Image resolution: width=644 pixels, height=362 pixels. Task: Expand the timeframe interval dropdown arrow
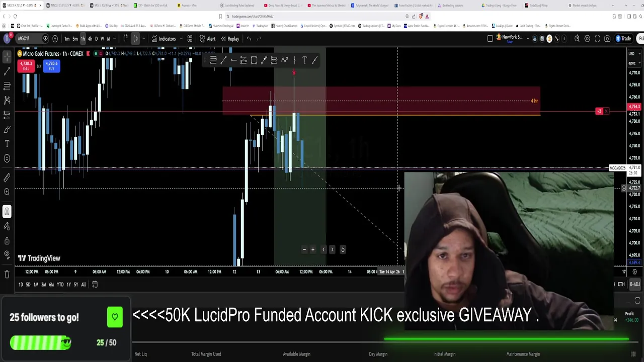(114, 39)
